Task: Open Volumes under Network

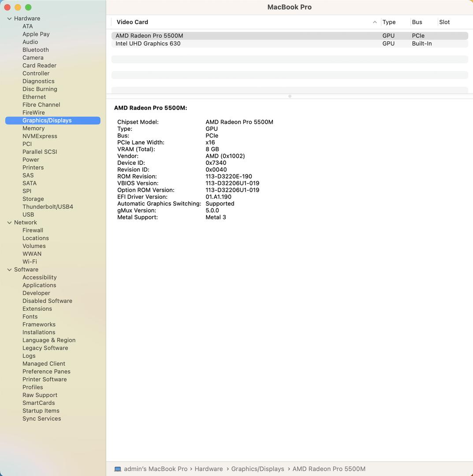Action: pos(34,246)
